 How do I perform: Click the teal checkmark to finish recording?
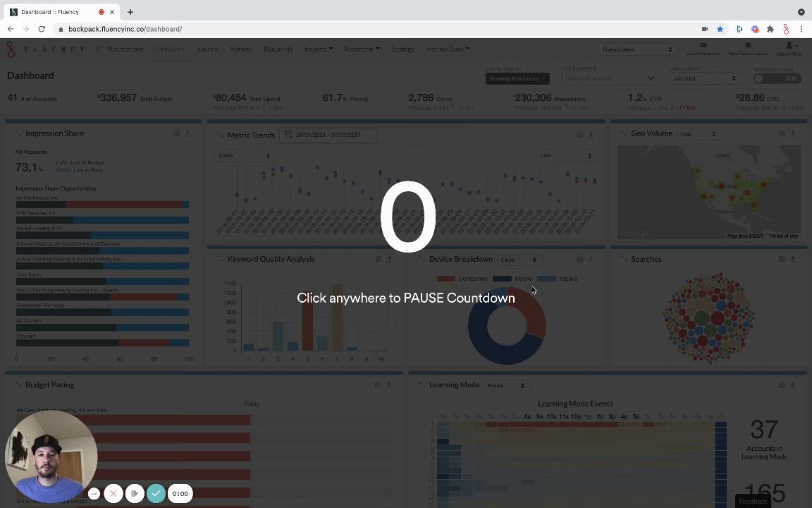click(x=156, y=493)
